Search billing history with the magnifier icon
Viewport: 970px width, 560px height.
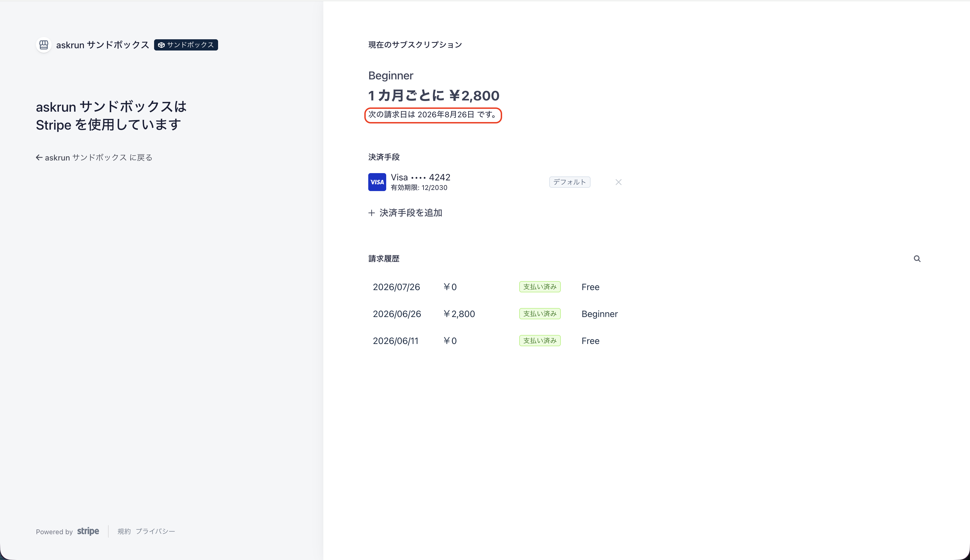[x=917, y=259]
